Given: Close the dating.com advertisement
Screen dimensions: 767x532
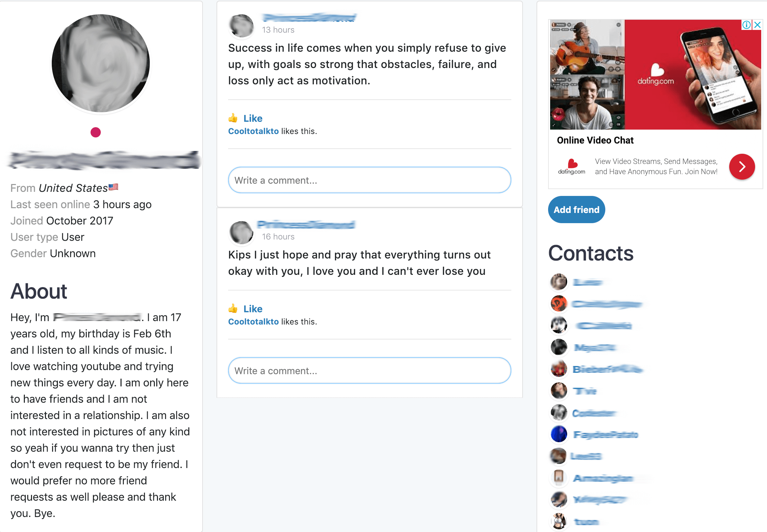Looking at the screenshot, I should (x=757, y=25).
